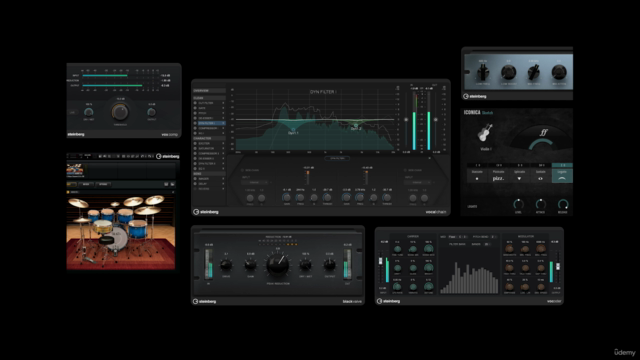640x360 pixels.
Task: Click the Steinberg logo in the drum plugin
Action: pyautogui.click(x=168, y=156)
